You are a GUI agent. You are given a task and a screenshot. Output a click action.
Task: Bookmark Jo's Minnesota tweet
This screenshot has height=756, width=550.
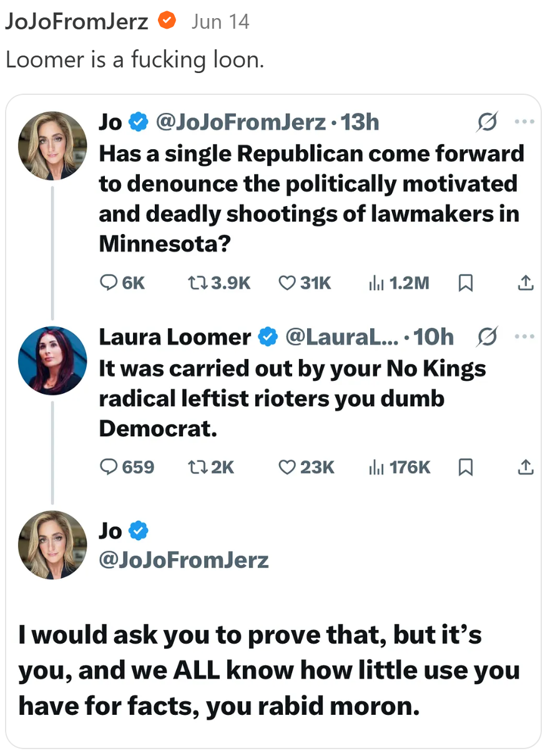click(465, 283)
